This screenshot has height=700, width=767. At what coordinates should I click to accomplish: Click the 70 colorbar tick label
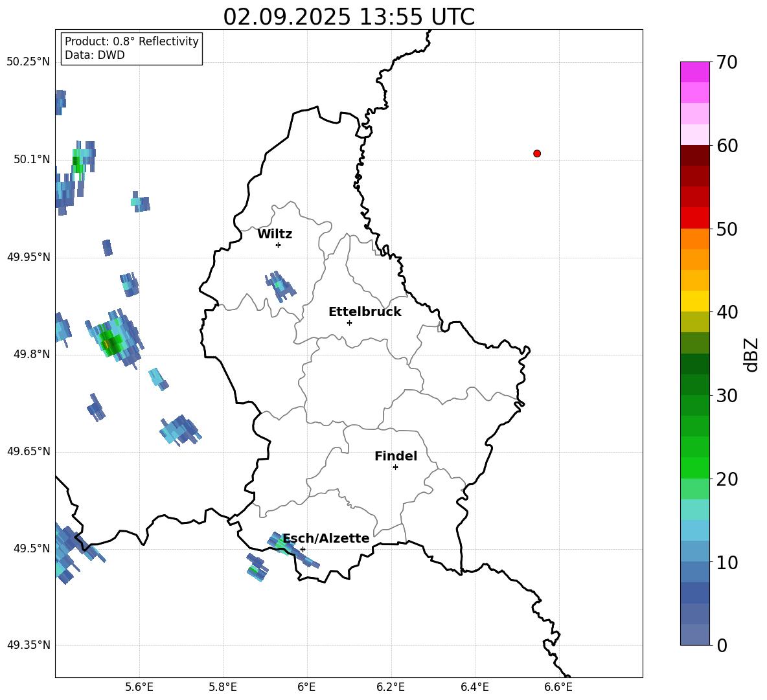coord(727,63)
